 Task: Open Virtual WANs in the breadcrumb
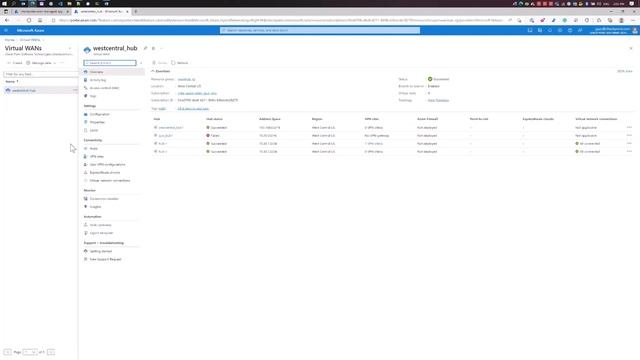pyautogui.click(x=30, y=40)
